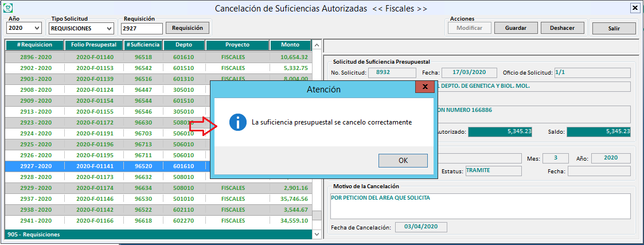644x245 pixels.
Task: Click OK in the Atención dialog
Action: coord(403,161)
